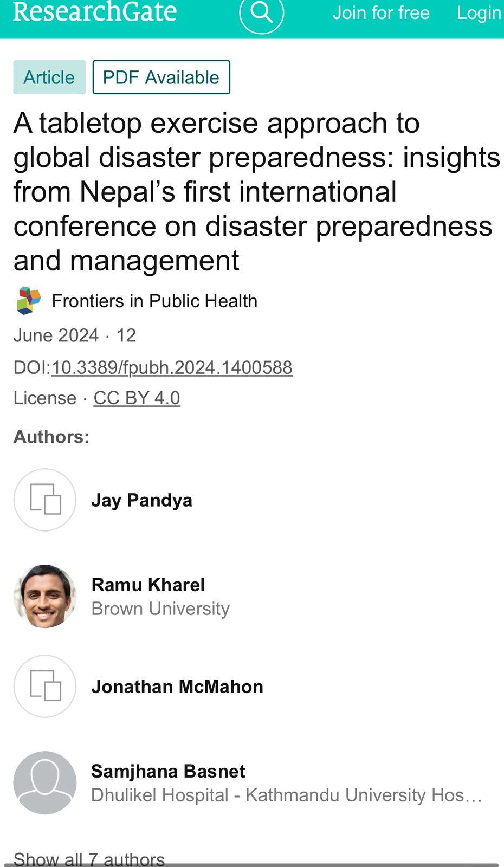504x867 pixels.
Task: Click Jonathan McMahon's placeholder avatar icon
Action: pos(45,686)
